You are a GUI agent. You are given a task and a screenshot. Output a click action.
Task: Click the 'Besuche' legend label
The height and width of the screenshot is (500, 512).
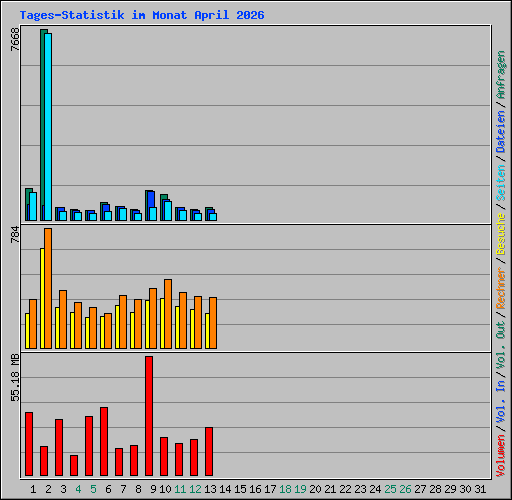(501, 234)
